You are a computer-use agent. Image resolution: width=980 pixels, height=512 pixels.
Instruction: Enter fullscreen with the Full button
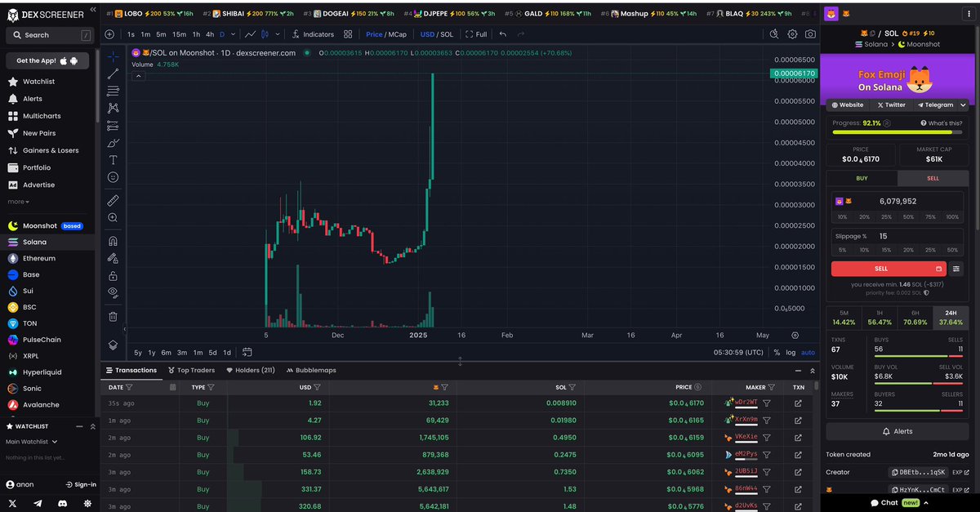(x=477, y=34)
